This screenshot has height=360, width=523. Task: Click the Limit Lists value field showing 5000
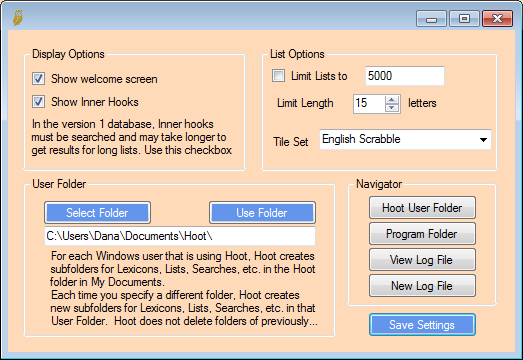pos(405,76)
